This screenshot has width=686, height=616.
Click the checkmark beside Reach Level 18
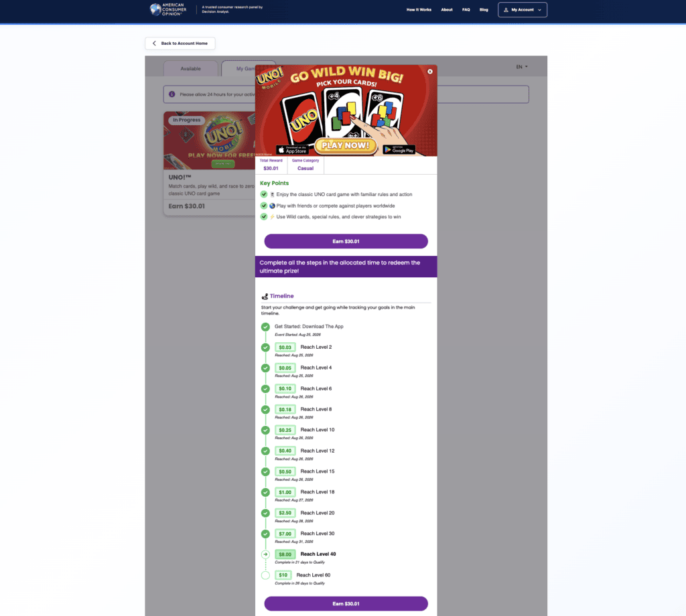265,492
